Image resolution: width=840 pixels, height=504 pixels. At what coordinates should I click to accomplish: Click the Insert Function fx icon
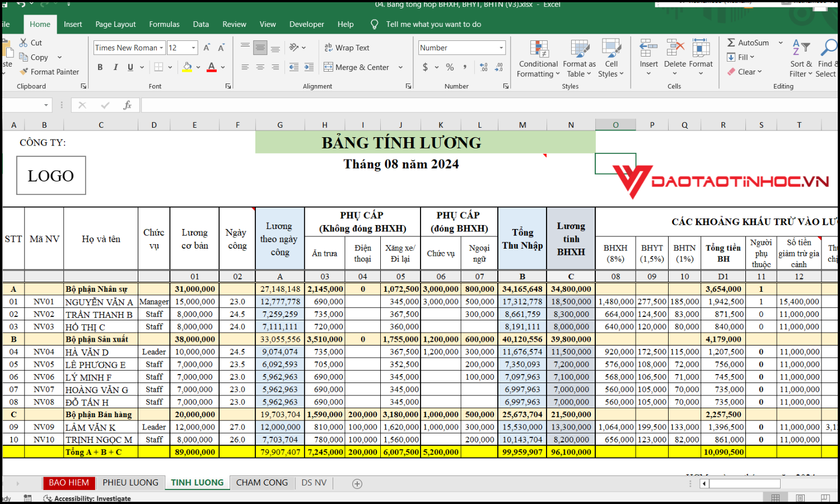click(127, 105)
